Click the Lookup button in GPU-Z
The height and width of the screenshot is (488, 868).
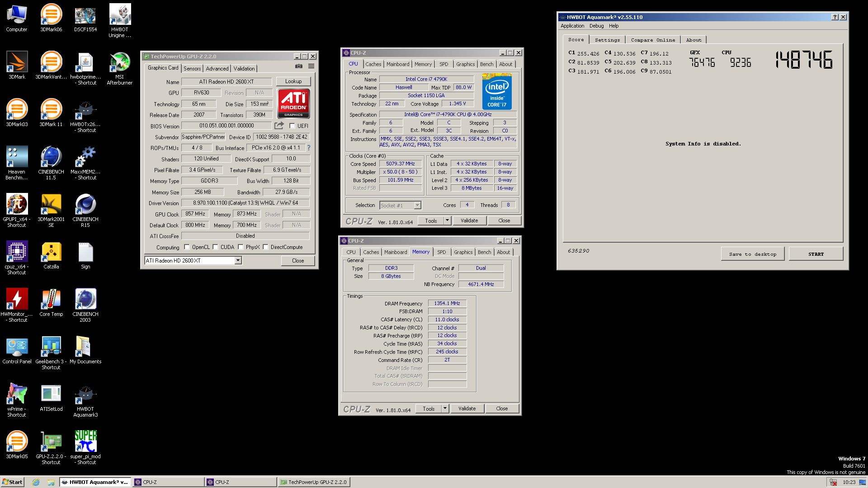click(x=293, y=81)
